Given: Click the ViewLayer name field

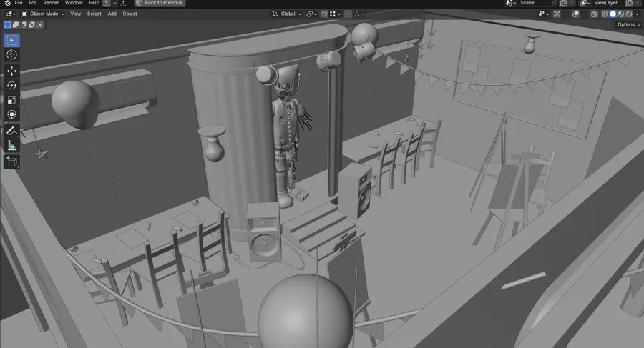Looking at the screenshot, I should click(x=607, y=3).
